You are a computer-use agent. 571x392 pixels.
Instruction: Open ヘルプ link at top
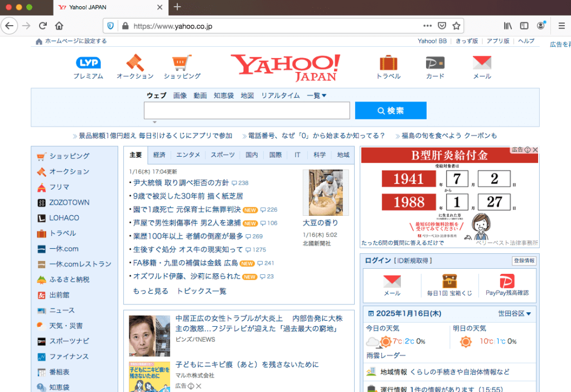point(526,41)
